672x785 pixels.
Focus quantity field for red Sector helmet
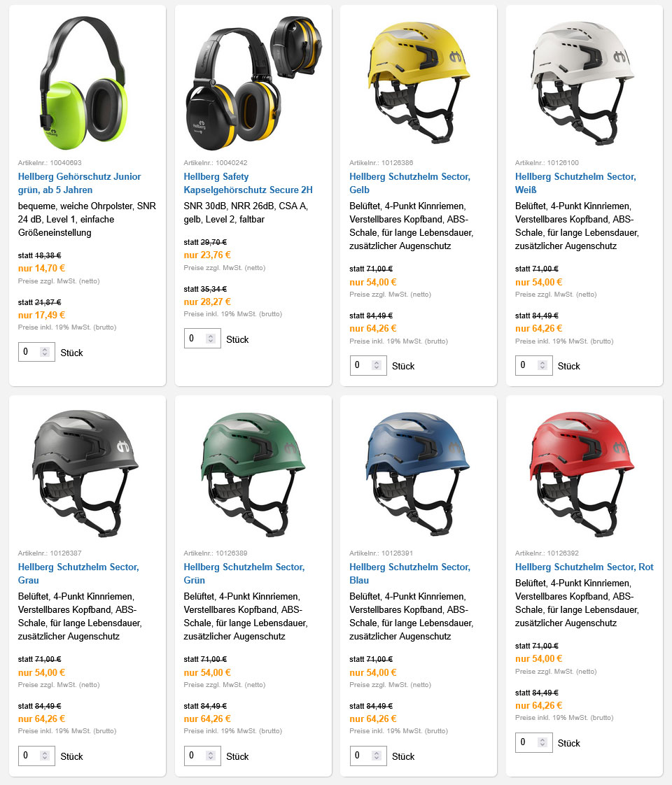(526, 742)
